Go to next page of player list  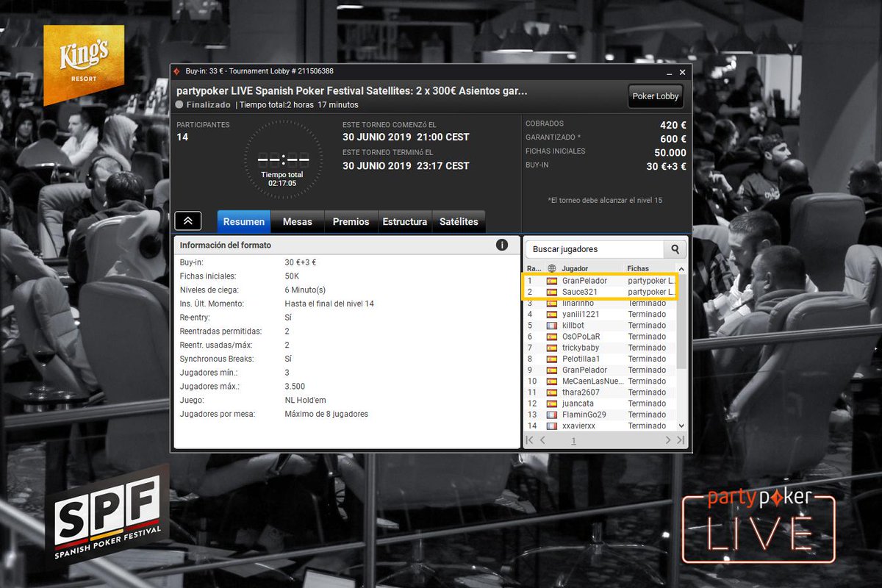(x=668, y=440)
